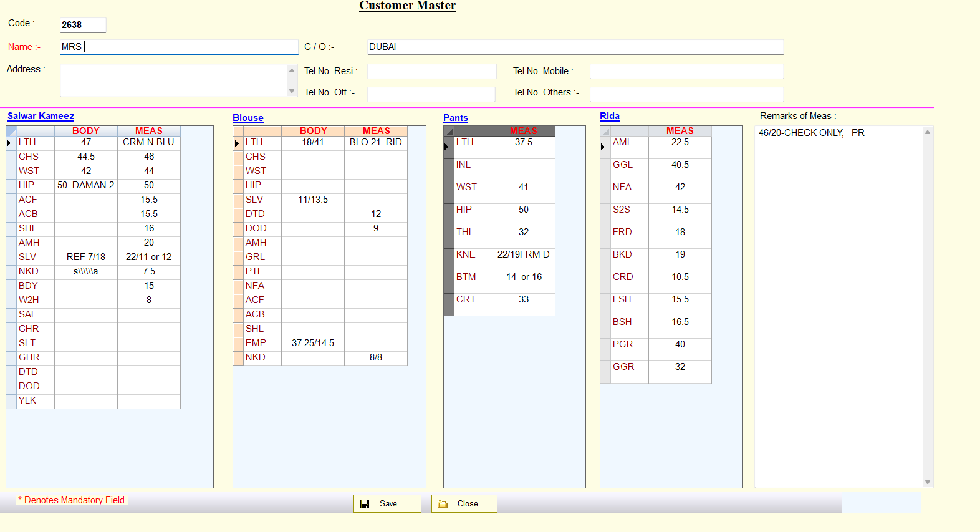Select the Salwar Kameez YLK row label
This screenshot has width=980, height=532.
[x=36, y=401]
